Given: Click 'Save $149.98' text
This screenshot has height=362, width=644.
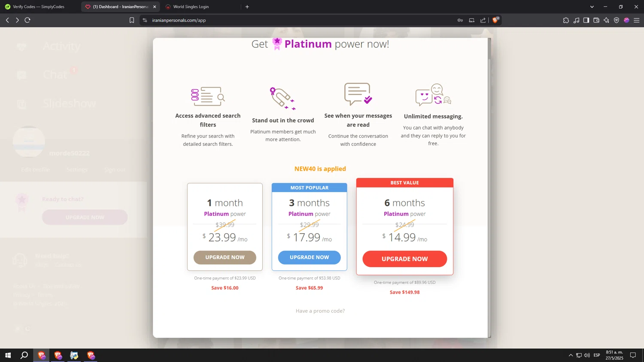Looking at the screenshot, I should (x=404, y=292).
